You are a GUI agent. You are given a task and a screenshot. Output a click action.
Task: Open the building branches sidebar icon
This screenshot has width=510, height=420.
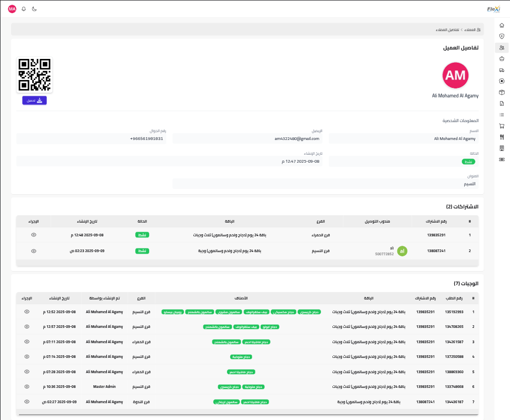(x=502, y=148)
